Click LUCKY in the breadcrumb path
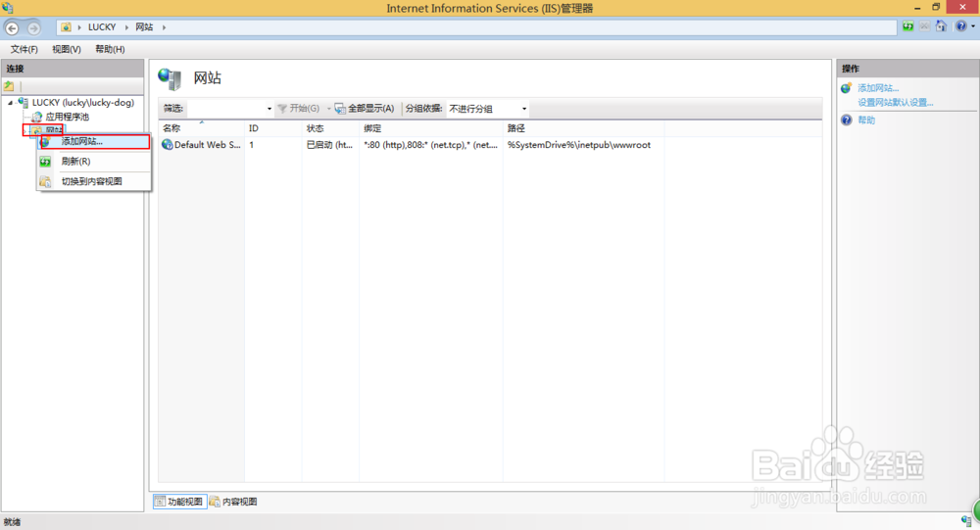 coord(102,27)
